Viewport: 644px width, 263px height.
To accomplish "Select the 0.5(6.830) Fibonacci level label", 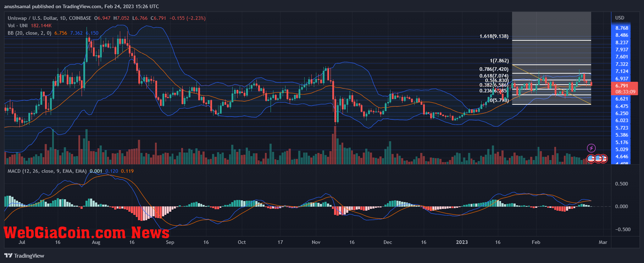I will (x=496, y=80).
